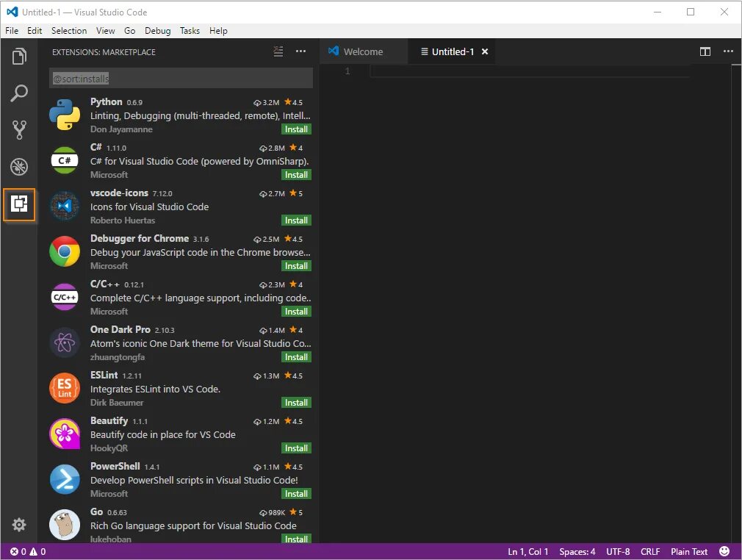Change encoding via UTF-8 status item

[x=618, y=551]
